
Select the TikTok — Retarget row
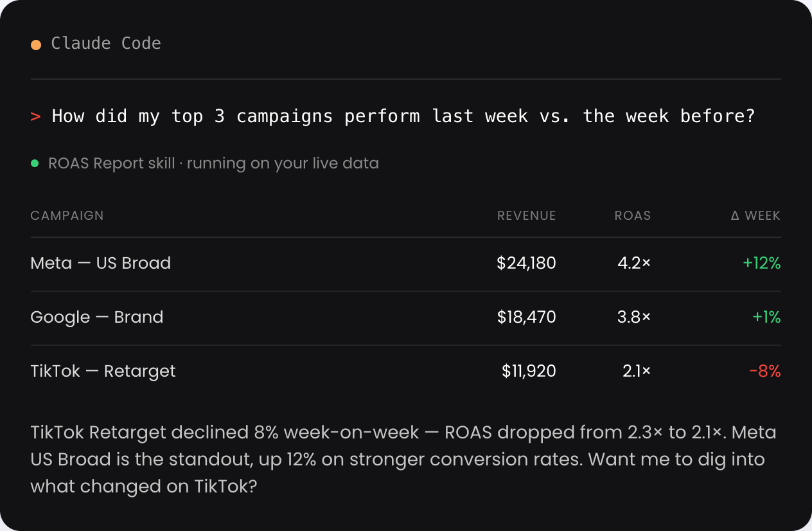pos(406,372)
